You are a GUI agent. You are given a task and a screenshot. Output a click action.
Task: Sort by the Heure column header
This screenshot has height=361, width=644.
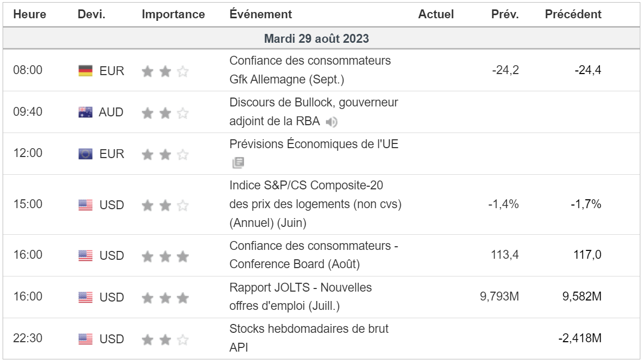click(x=30, y=15)
